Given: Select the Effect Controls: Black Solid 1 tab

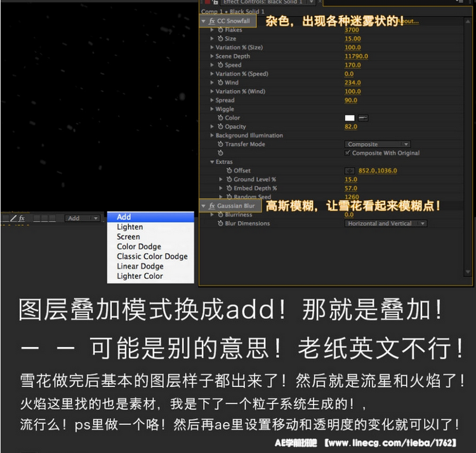Looking at the screenshot, I should (x=263, y=2).
